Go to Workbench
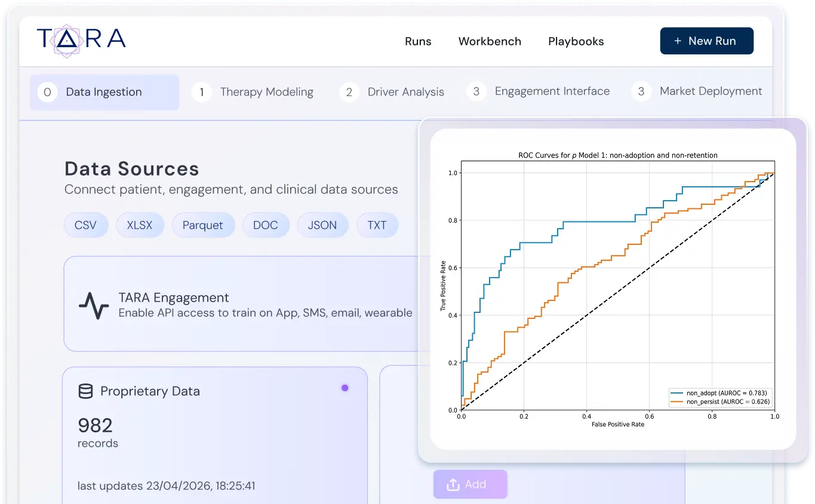Screen dimensions: 815x504 pyautogui.click(x=490, y=41)
